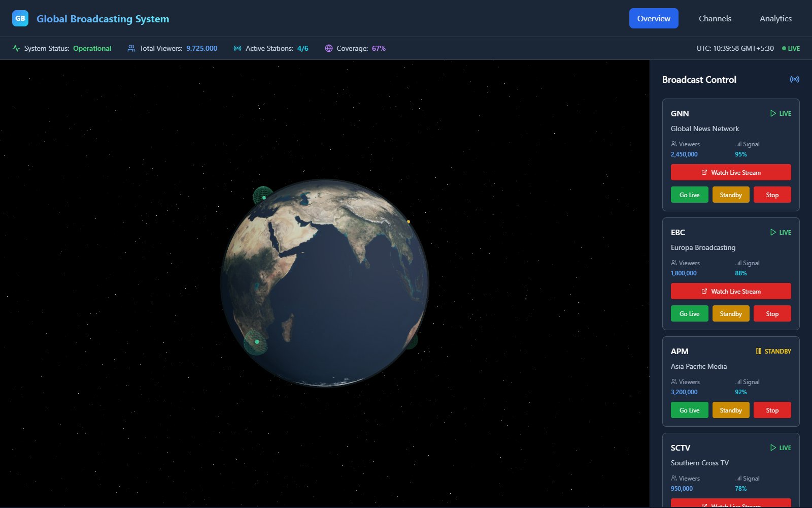The width and height of the screenshot is (812, 508).
Task: Click the green station marker near Europe on globe
Action: [264, 198]
